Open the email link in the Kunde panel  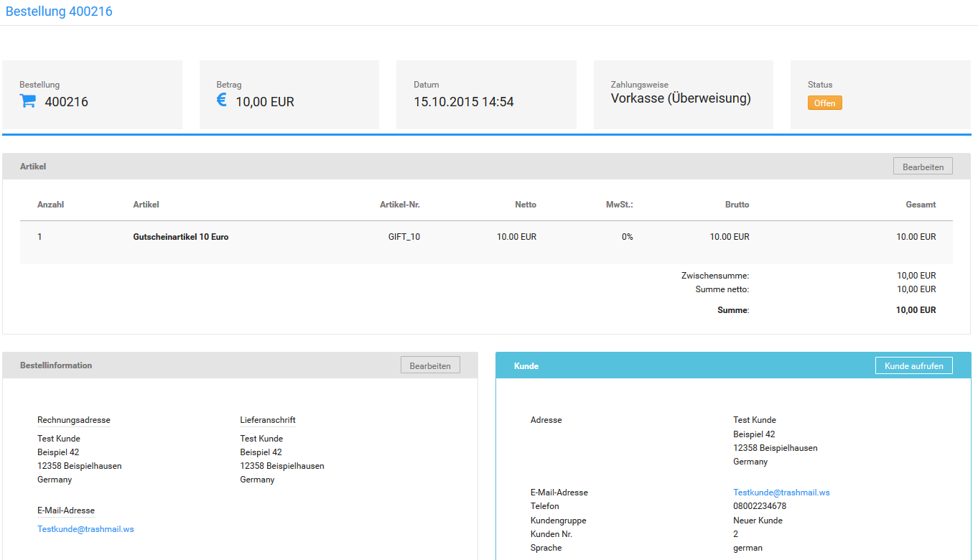[781, 492]
